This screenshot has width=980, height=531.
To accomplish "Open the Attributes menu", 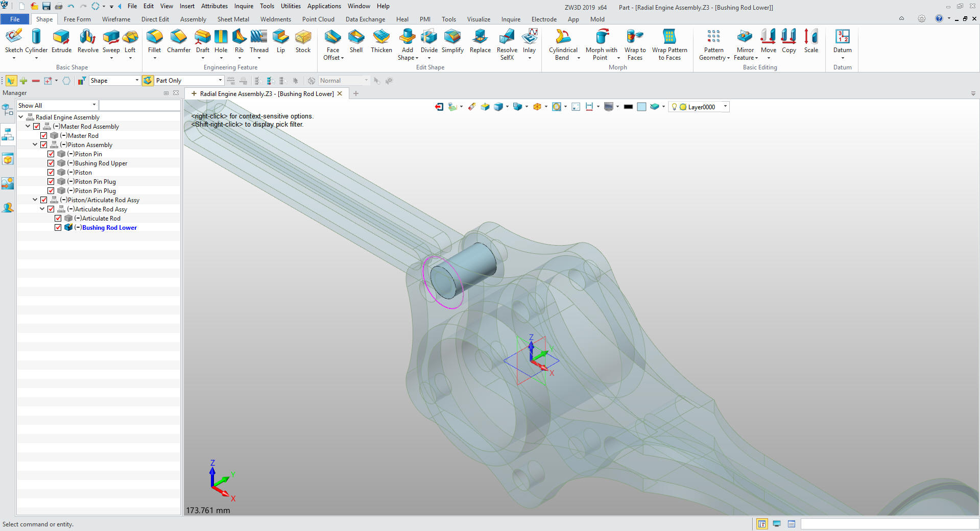I will 214,6.
